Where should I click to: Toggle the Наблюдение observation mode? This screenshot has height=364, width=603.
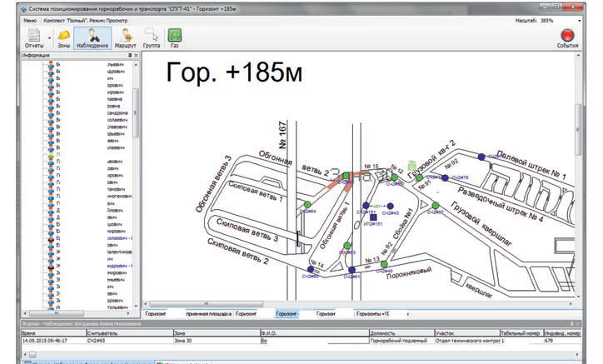tap(92, 38)
